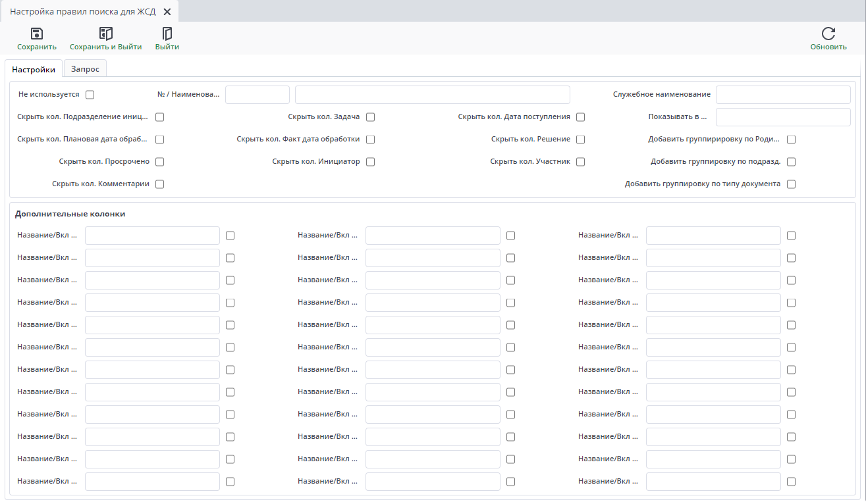Image resolution: width=866 pixels, height=504 pixels.
Task: Toggle Скрыть кол. Дата поступления checkbox
Action: (581, 117)
